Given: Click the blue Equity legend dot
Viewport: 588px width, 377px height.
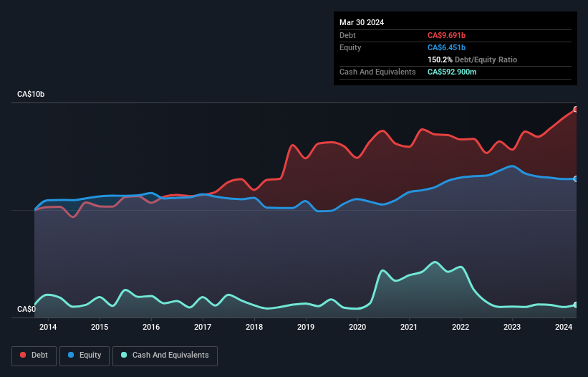Looking at the screenshot, I should coord(71,355).
